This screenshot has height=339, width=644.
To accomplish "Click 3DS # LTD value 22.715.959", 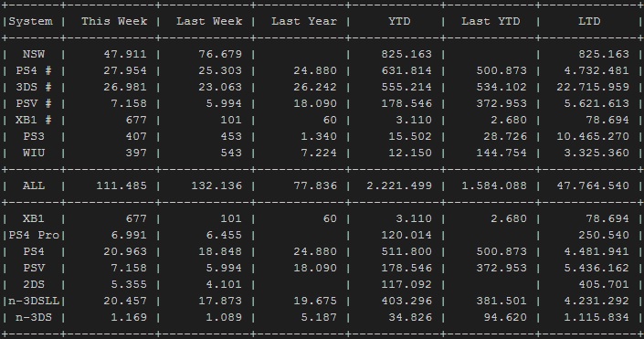I will pos(593,87).
